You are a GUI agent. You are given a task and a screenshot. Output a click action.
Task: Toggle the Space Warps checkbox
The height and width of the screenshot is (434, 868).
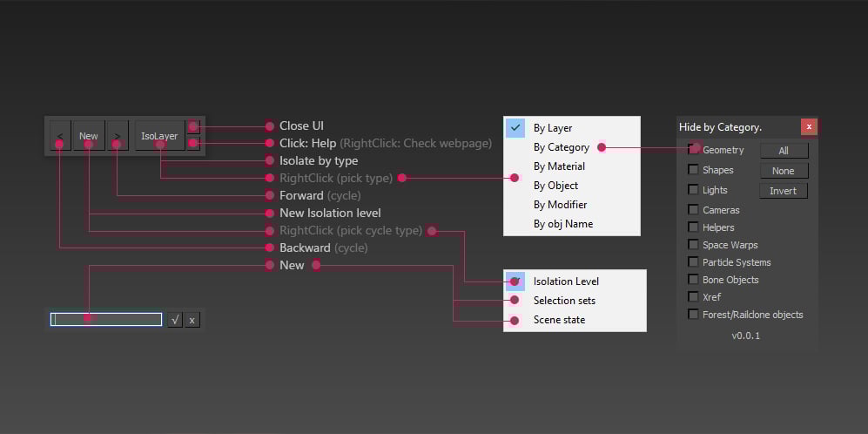(x=693, y=244)
